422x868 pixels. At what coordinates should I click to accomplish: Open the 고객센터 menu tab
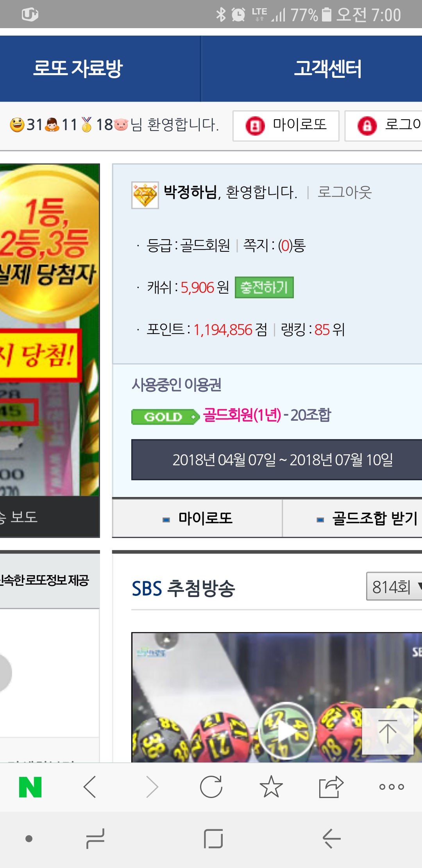click(x=327, y=68)
